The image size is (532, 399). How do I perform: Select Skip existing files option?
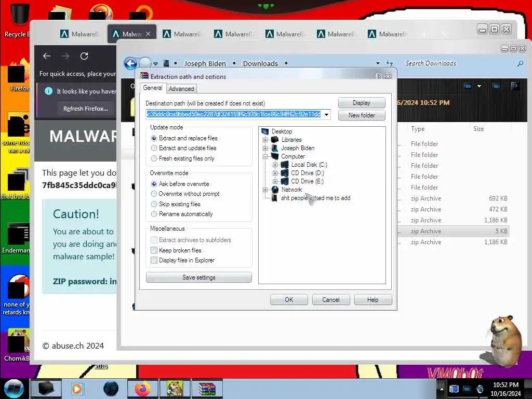pos(154,204)
